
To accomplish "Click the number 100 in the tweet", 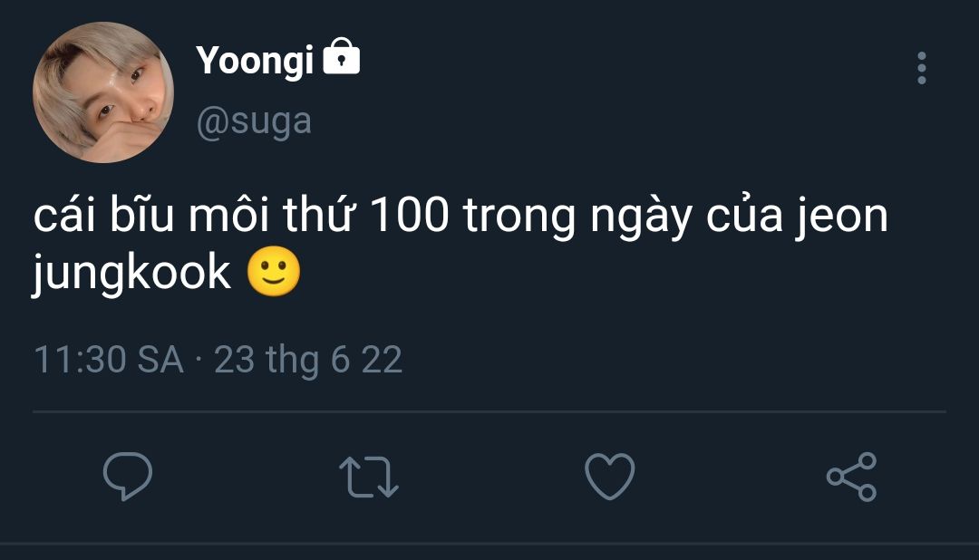I will click(409, 216).
